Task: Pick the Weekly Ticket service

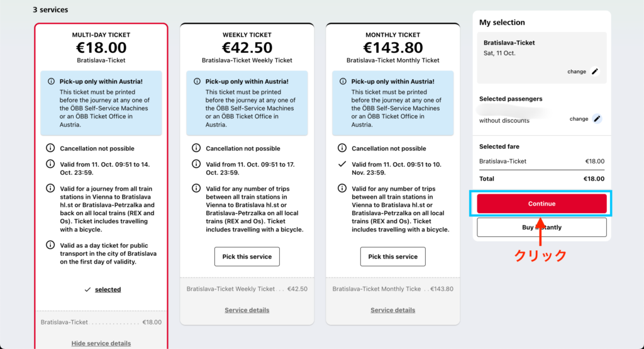Action: tap(247, 257)
